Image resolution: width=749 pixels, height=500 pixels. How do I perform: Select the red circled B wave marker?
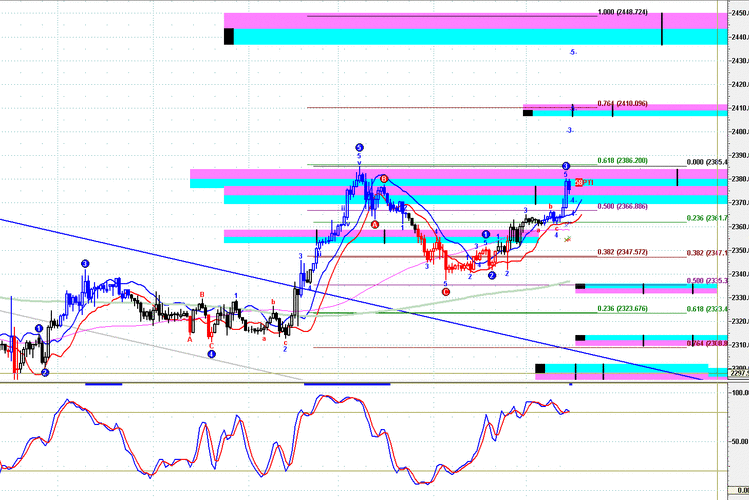click(384, 179)
